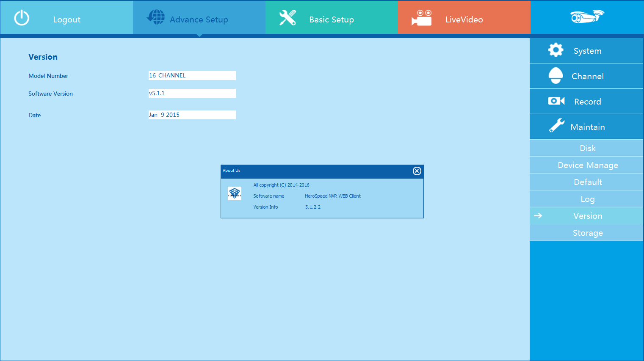The height and width of the screenshot is (361, 644).
Task: Click the Model Number field
Action: 192,76
